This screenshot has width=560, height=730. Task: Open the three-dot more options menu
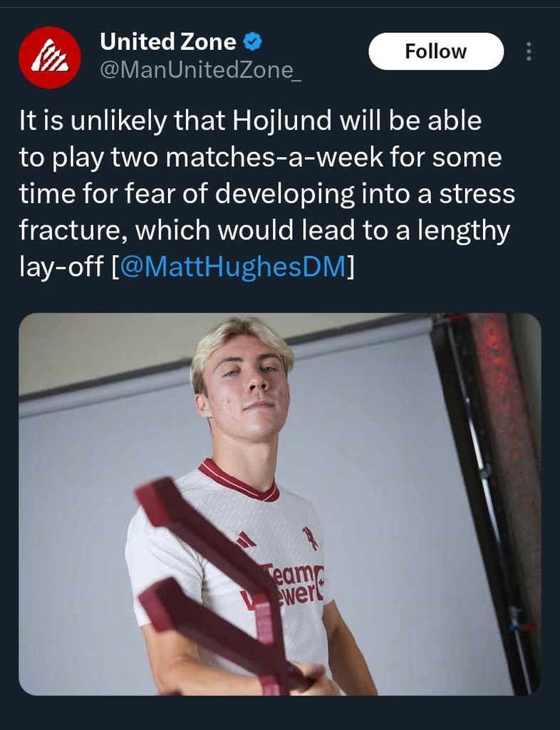529,51
